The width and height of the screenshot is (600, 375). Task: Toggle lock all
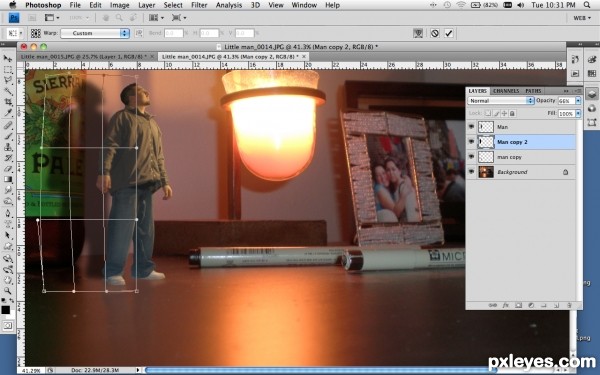click(x=512, y=113)
